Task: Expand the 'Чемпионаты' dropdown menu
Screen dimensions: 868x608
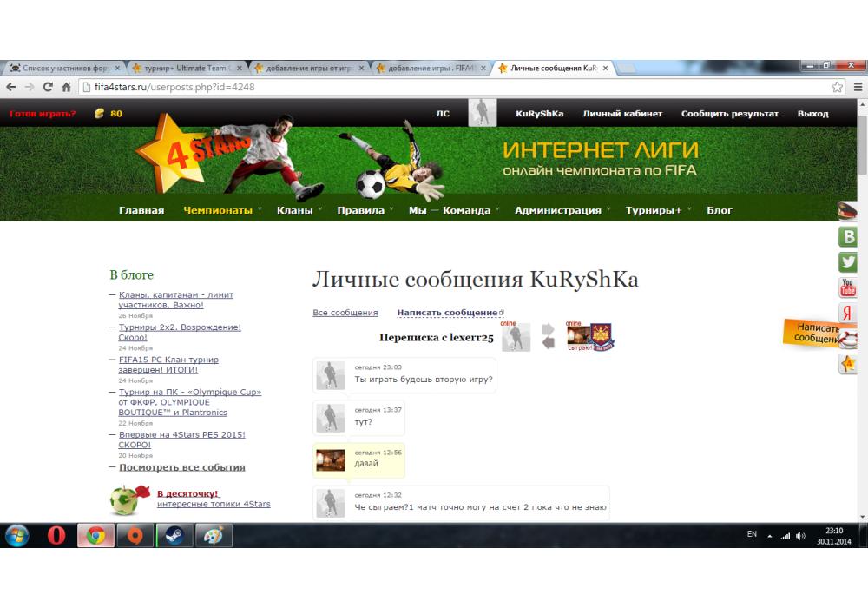Action: coord(222,210)
